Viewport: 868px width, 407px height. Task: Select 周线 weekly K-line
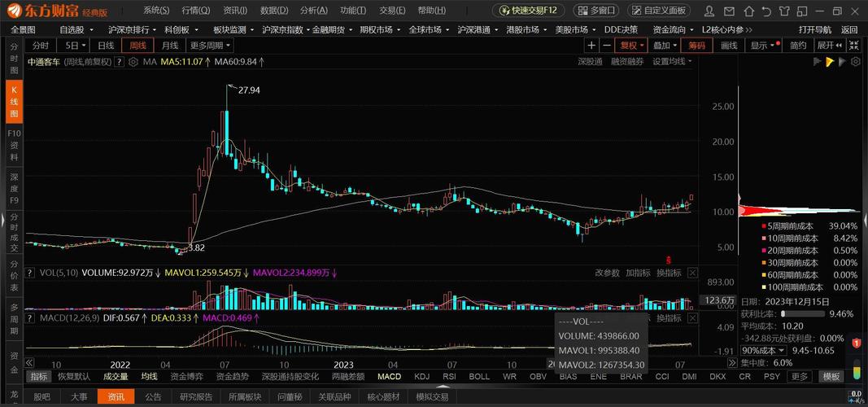(x=137, y=46)
